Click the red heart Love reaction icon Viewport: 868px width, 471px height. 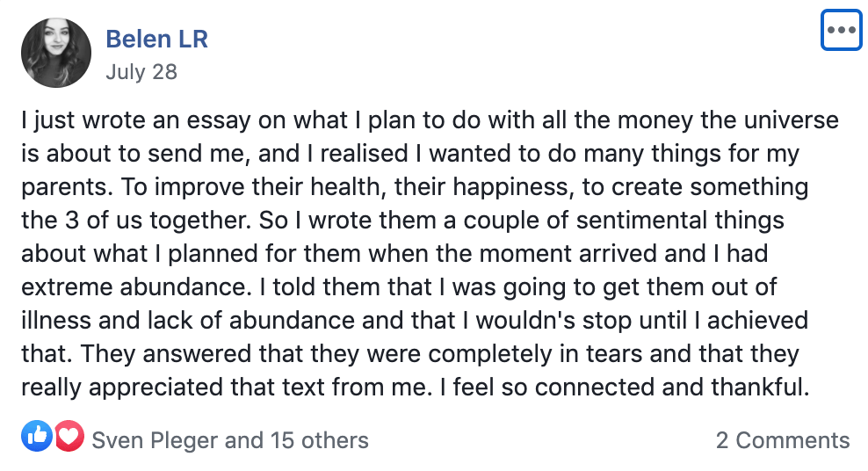point(69,436)
